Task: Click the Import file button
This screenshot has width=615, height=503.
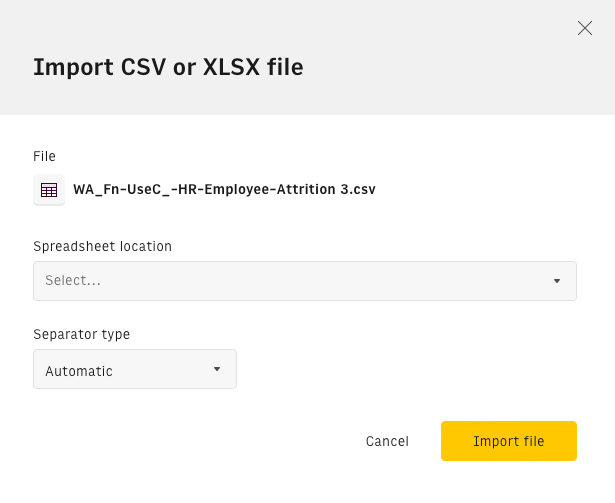Action: coord(509,441)
